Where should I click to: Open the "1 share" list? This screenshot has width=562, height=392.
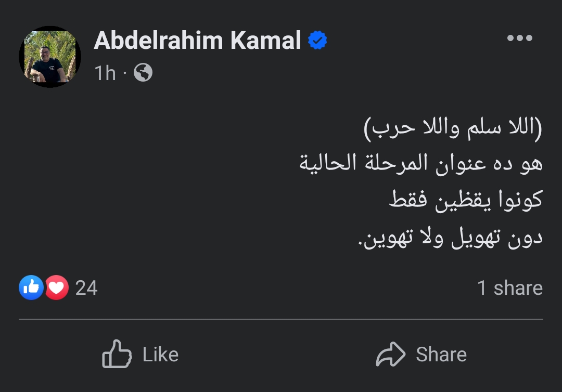(x=510, y=288)
